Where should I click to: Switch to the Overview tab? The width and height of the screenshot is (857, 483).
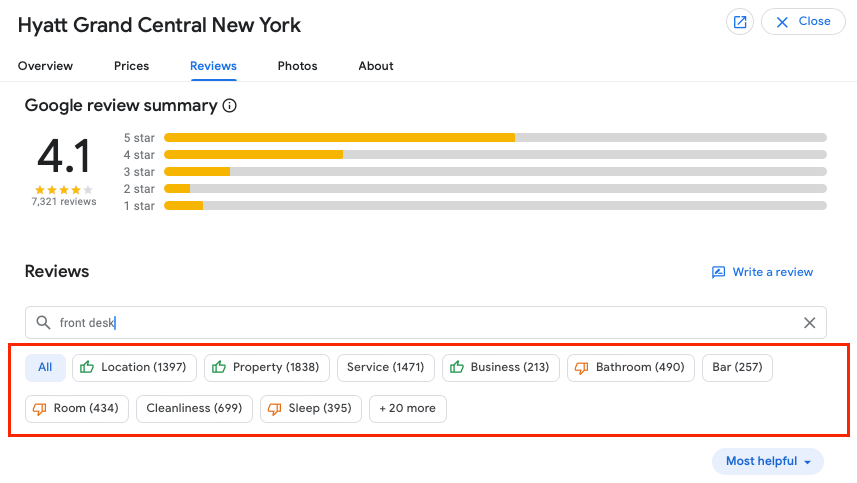tap(45, 66)
